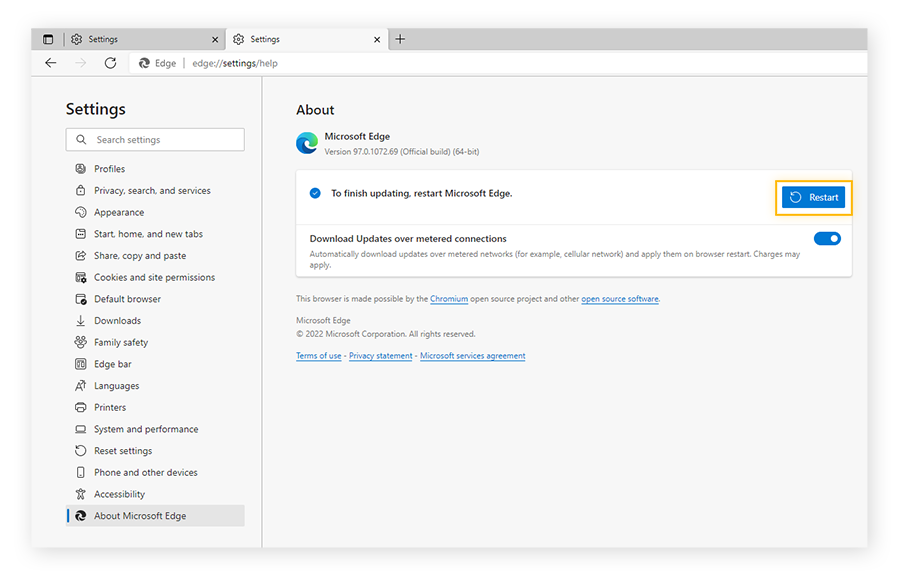This screenshot has width=900, height=578.
Task: Click the Phone and other devices icon
Action: point(80,472)
